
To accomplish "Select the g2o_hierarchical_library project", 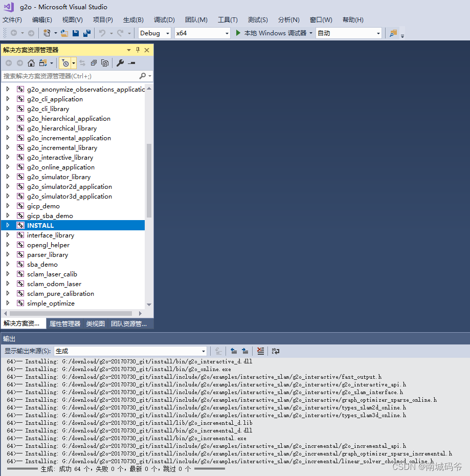I will click(x=62, y=128).
